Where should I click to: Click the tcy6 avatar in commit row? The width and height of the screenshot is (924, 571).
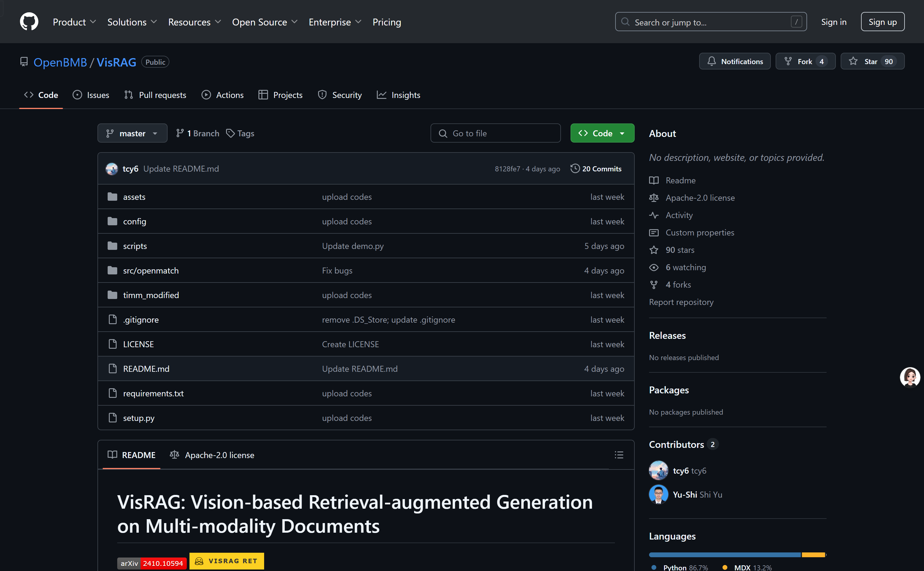[x=112, y=168]
